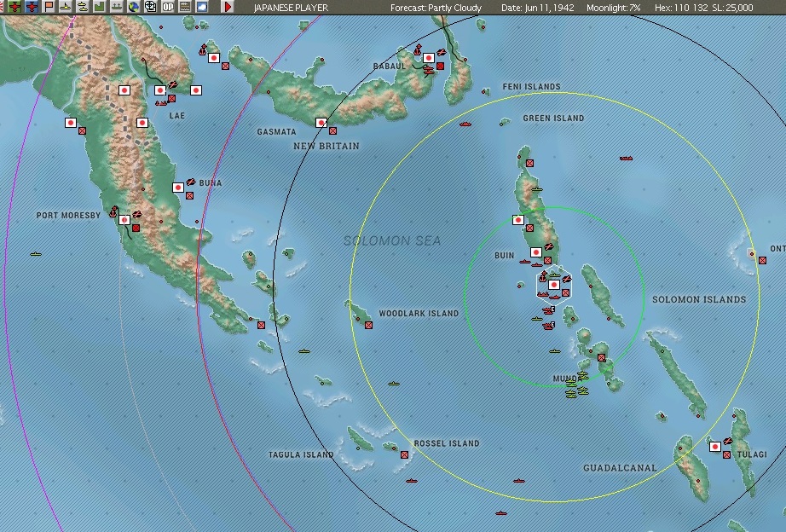Select the land unit marker north of Munda

(602, 357)
